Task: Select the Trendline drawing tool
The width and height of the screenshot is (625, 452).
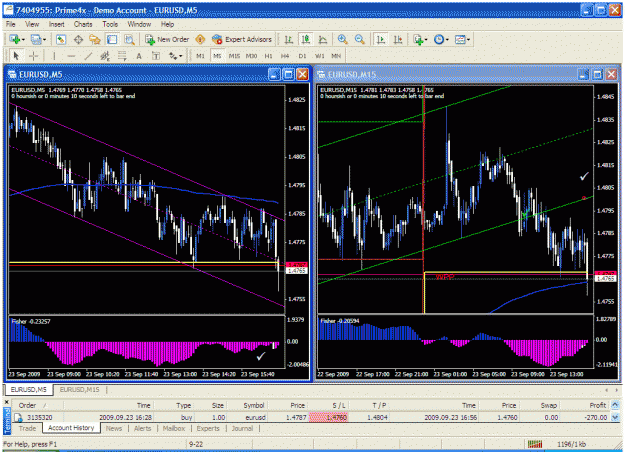Action: point(88,56)
